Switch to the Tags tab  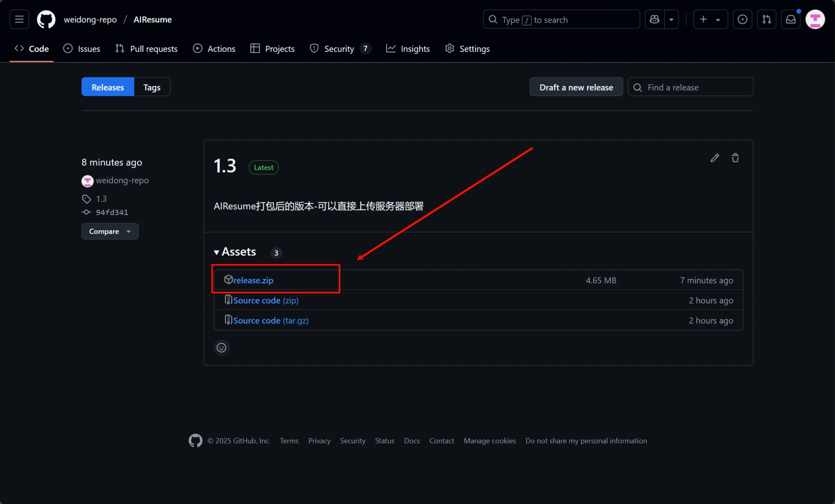(152, 87)
